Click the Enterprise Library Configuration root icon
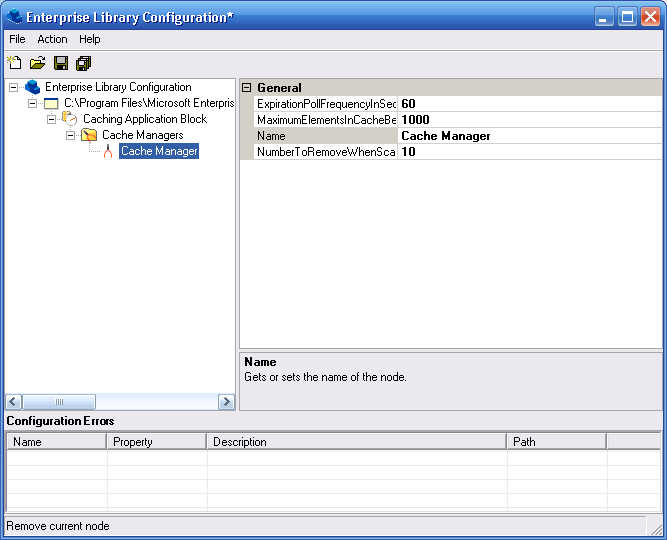Viewport: 667px width, 540px height. (32, 87)
